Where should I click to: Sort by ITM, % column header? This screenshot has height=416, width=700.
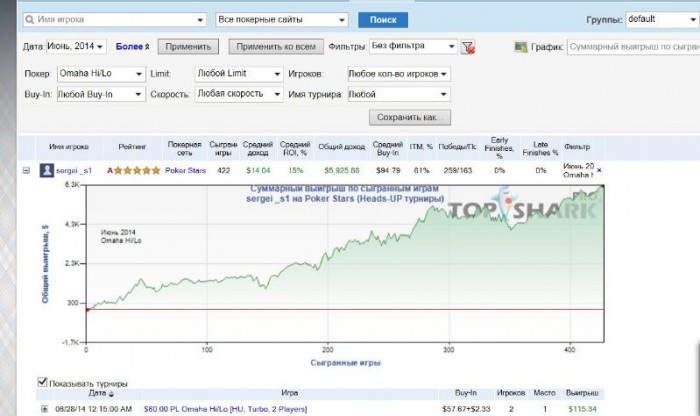pos(421,147)
